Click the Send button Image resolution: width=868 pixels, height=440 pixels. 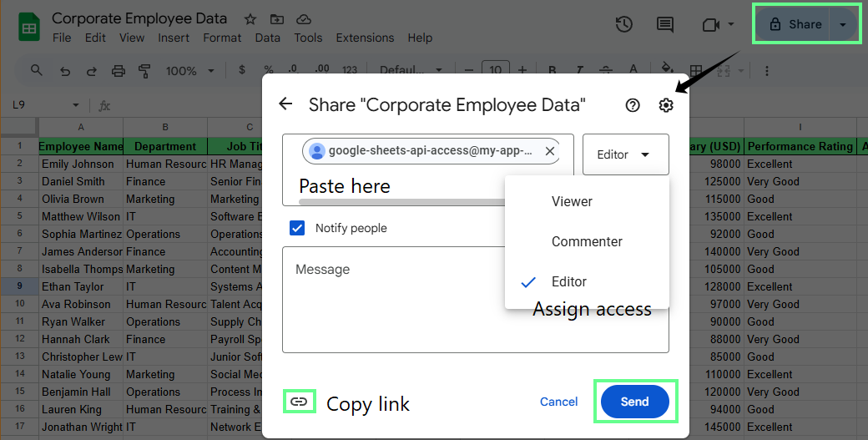[x=634, y=402]
